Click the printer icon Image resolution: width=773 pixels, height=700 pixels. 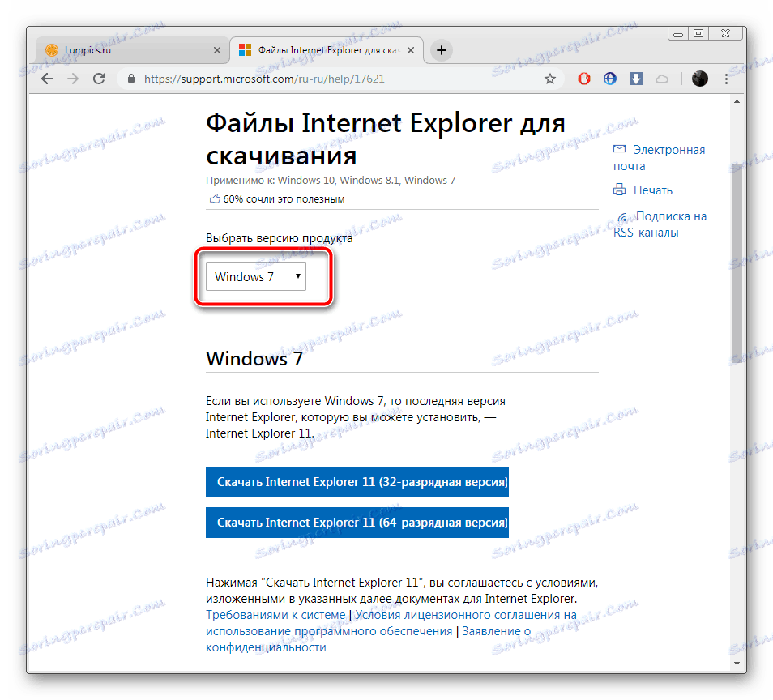point(619,190)
